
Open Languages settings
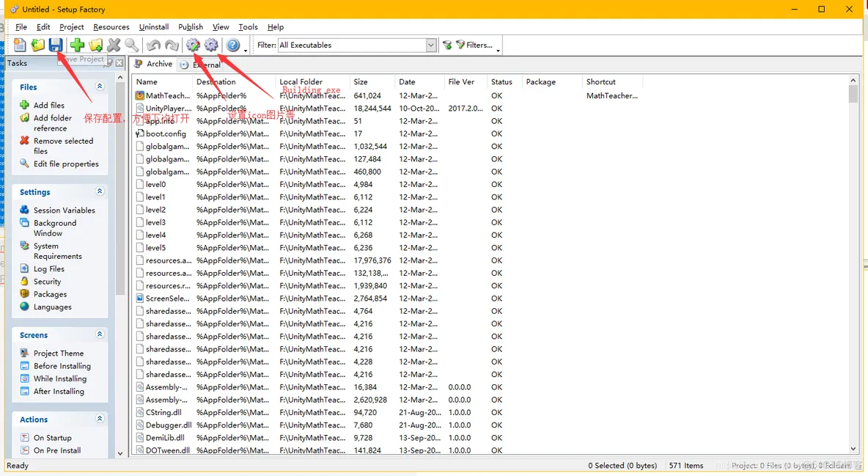tap(46, 307)
